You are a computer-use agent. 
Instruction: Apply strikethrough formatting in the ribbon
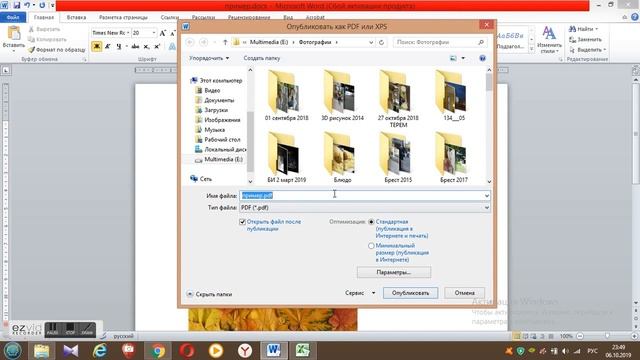pyautogui.click(x=135, y=47)
